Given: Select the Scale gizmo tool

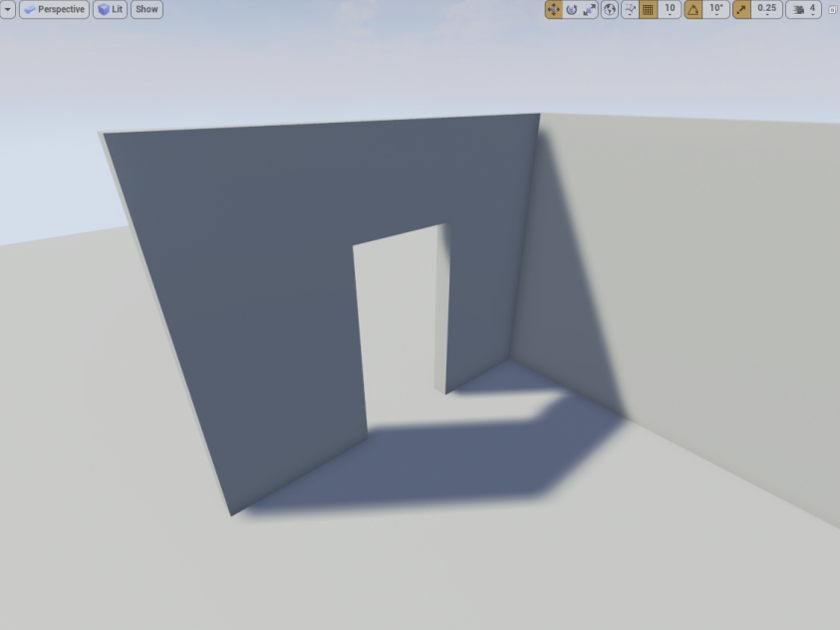Looking at the screenshot, I should click(589, 9).
